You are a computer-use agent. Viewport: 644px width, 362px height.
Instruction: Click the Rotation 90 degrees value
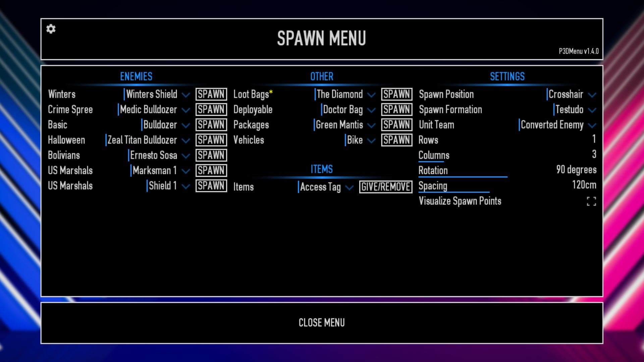(576, 170)
